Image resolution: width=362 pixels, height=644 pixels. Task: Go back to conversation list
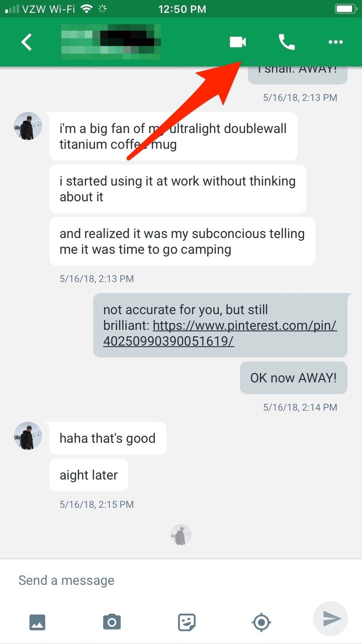tap(27, 42)
